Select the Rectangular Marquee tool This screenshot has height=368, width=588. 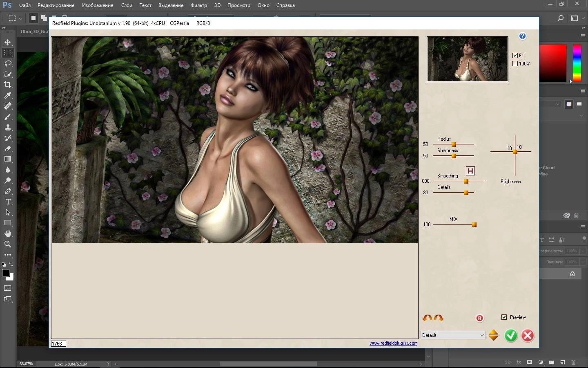click(x=8, y=53)
